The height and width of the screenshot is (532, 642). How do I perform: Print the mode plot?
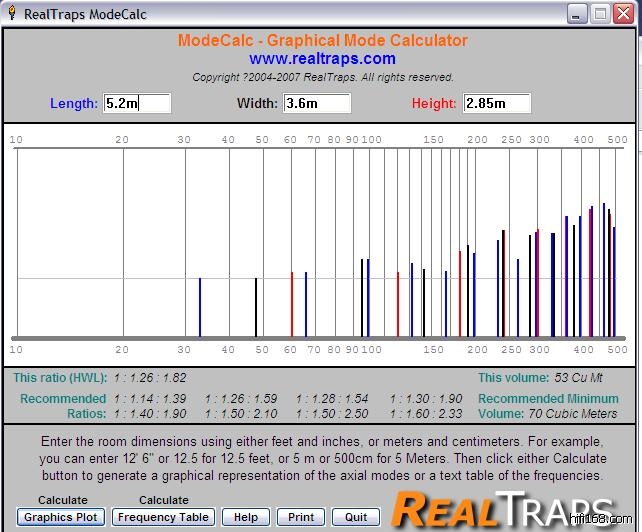301,517
